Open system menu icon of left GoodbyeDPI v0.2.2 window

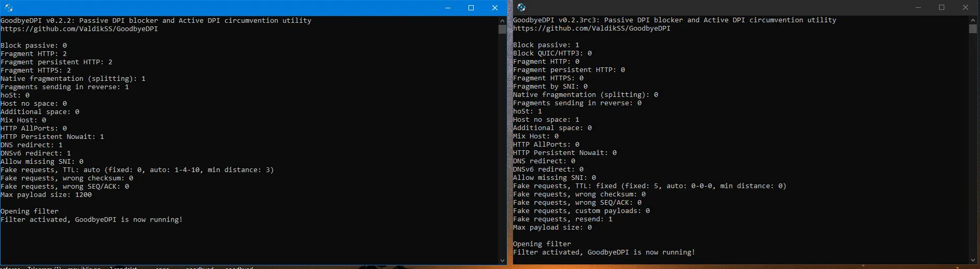pyautogui.click(x=8, y=8)
